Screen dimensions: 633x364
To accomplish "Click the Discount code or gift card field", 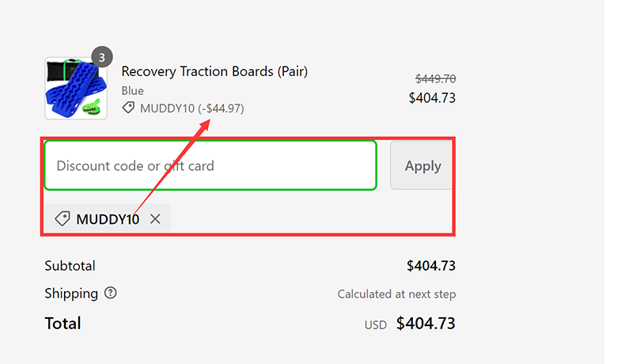I will [x=210, y=165].
